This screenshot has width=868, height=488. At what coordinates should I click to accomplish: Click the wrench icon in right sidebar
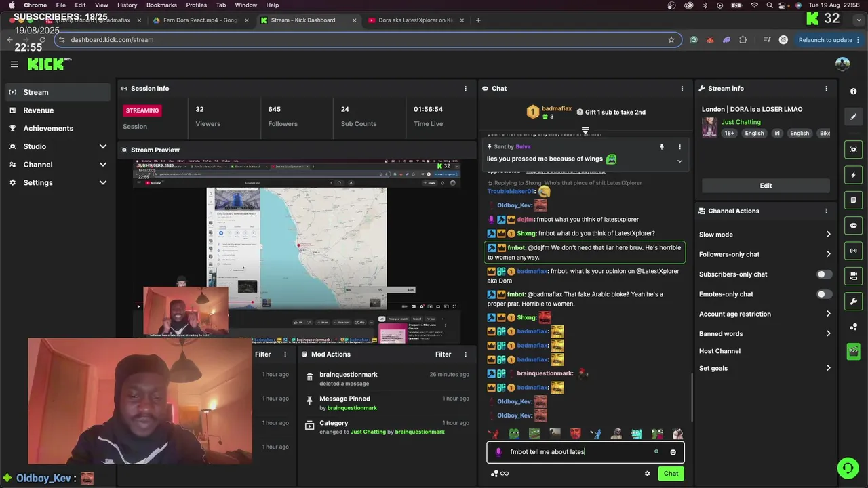[x=854, y=301]
